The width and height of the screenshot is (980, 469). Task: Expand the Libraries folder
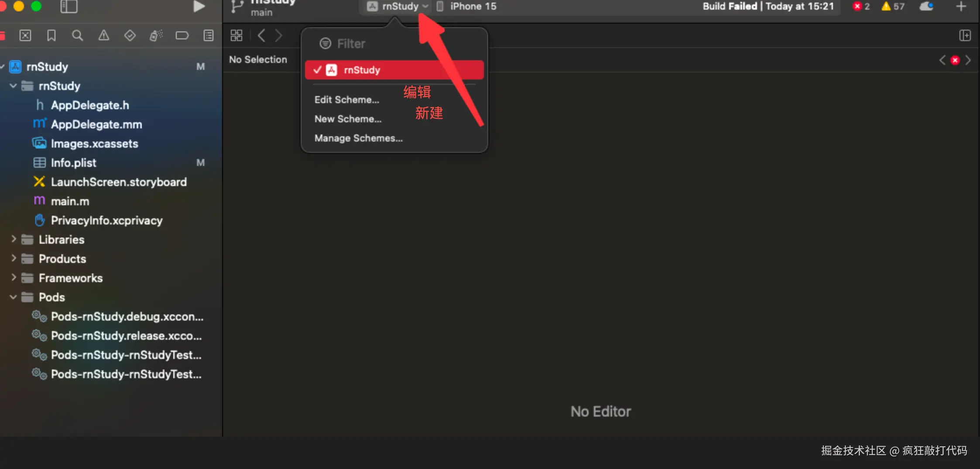click(x=14, y=239)
